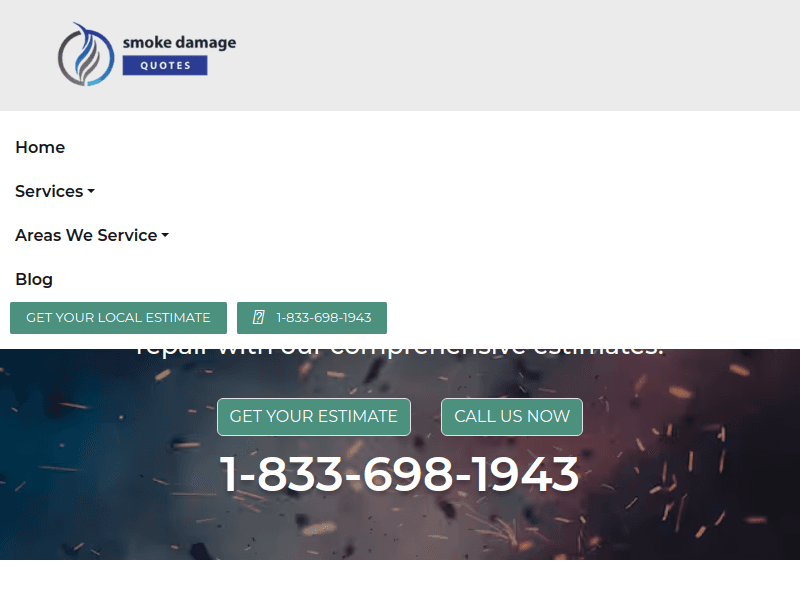Expand the Areas We Service dropdown arrow

pyautogui.click(x=165, y=236)
